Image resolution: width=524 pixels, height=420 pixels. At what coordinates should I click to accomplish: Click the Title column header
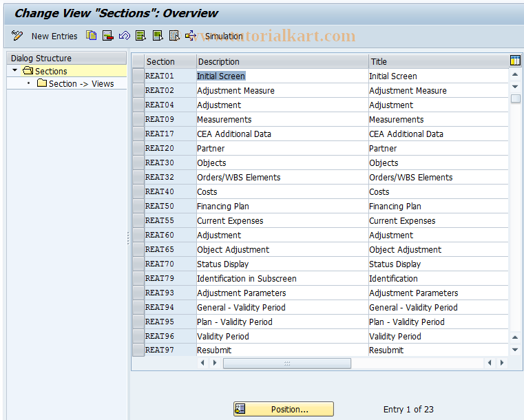[x=439, y=61]
